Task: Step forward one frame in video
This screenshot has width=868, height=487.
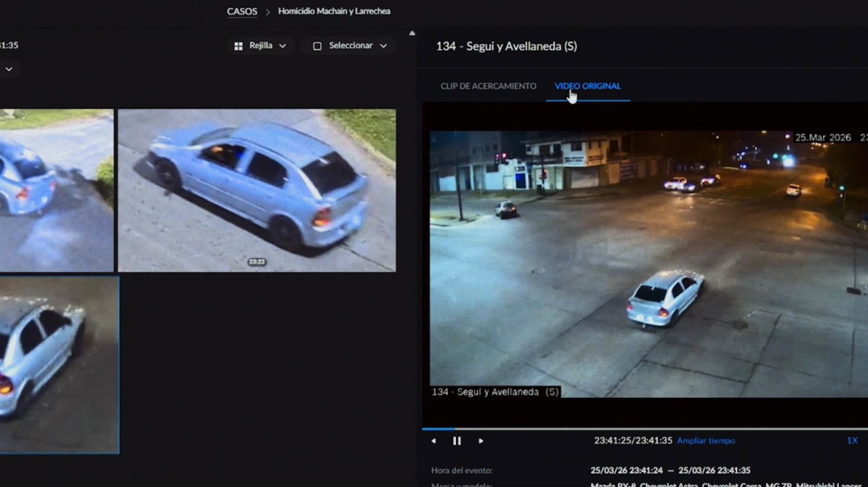Action: pyautogui.click(x=480, y=441)
